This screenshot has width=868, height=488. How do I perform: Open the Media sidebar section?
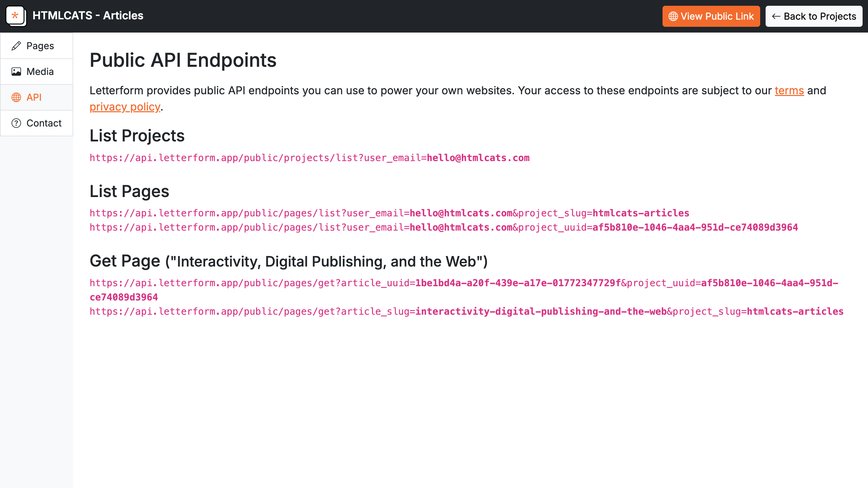point(40,72)
